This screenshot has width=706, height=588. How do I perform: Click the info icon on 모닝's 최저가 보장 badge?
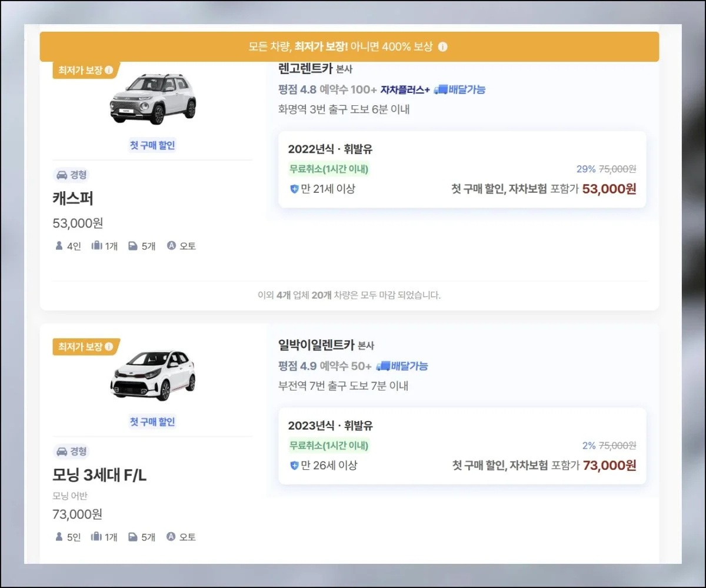tap(109, 347)
